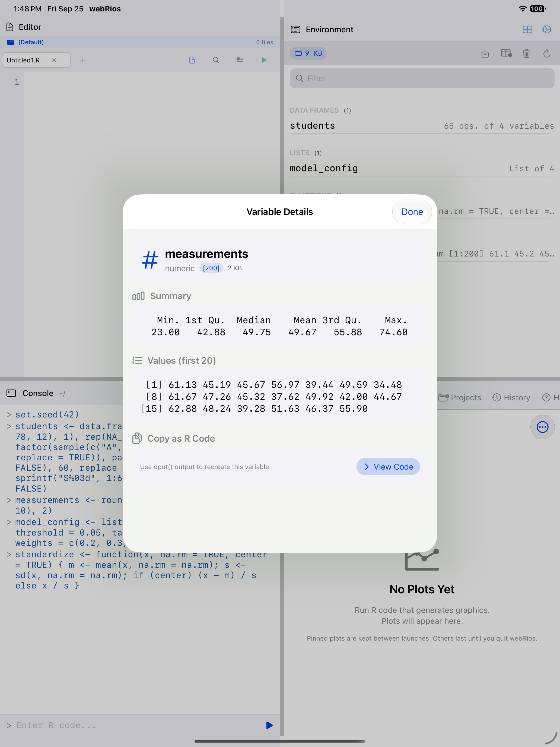The width and height of the screenshot is (560, 747).
Task: Click the numeric hash icon beside measurements
Action: pos(150,260)
